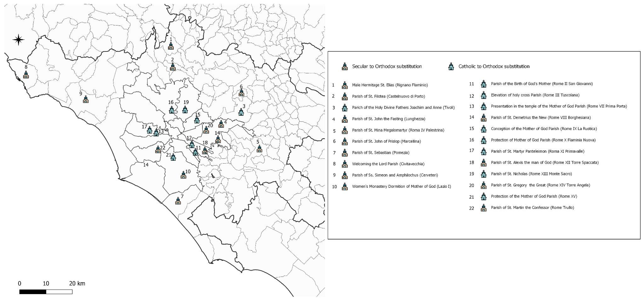The width and height of the screenshot is (644, 301).
Task: Click the legend icon beside Parish of St. Sebastian
Action: pos(345,153)
